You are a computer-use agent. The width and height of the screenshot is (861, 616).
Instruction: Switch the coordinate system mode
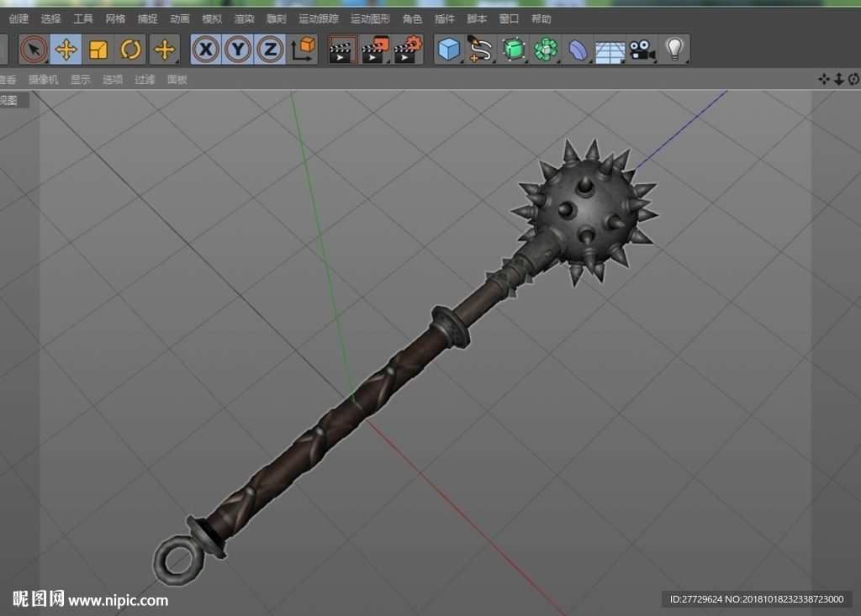[x=303, y=50]
